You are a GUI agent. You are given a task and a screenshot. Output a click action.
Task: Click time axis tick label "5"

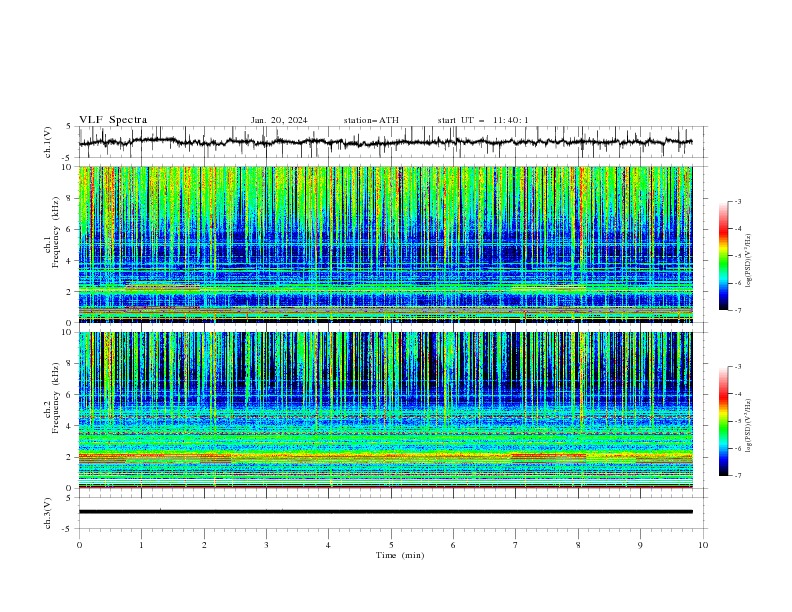(x=391, y=545)
